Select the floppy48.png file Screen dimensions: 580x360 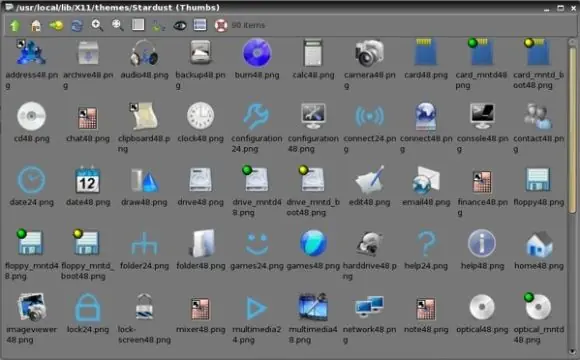pos(538,180)
